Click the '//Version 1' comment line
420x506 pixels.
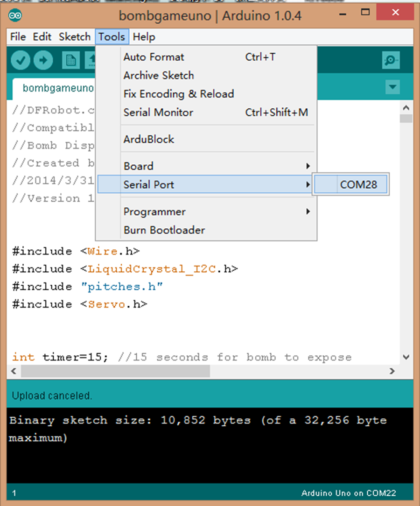click(53, 198)
